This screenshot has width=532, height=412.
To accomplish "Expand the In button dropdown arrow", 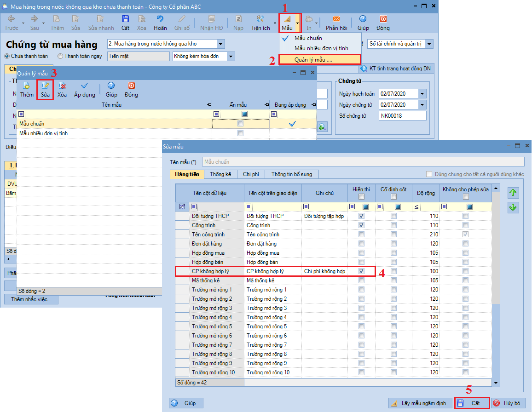I will tap(316, 23).
